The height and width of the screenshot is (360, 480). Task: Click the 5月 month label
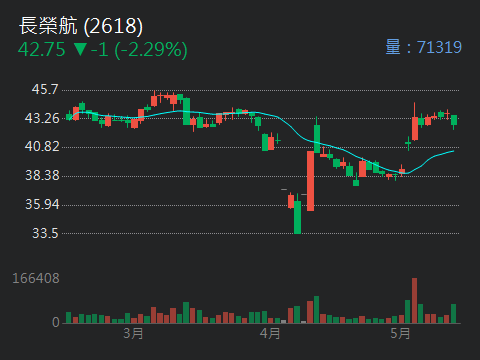[400, 333]
